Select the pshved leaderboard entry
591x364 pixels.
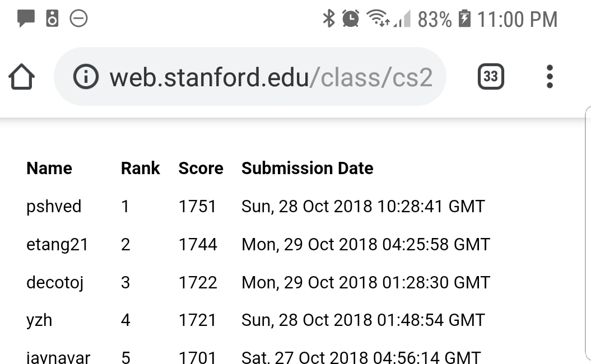point(54,207)
